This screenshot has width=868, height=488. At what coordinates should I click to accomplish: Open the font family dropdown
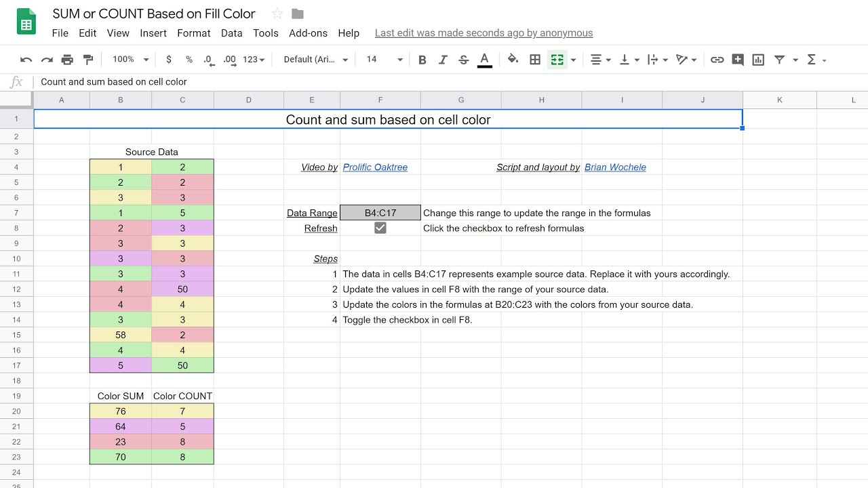316,60
